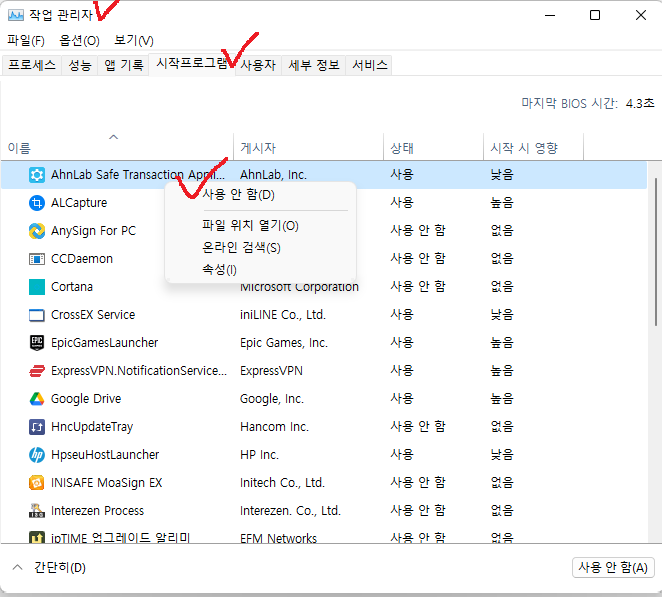Choose 속성(I) in context menu
This screenshot has width=662, height=597.
pos(260,269)
